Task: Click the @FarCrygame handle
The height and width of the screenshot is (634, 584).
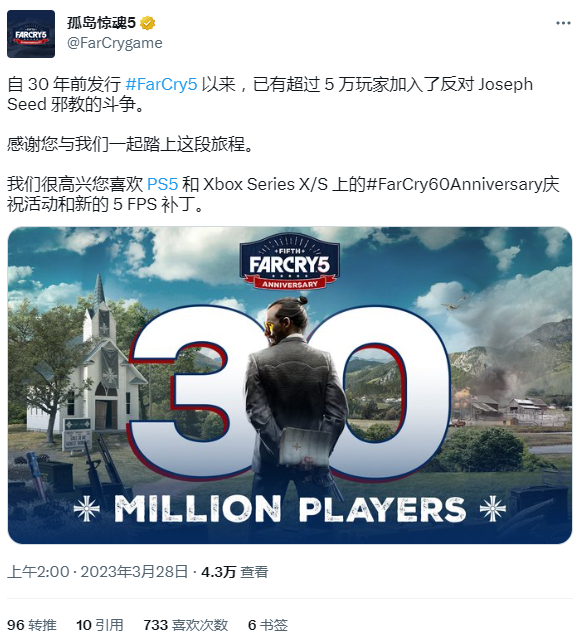Action: click(x=115, y=43)
